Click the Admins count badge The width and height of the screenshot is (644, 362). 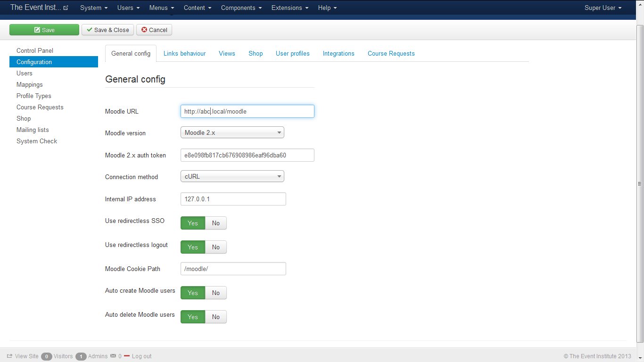coord(81,356)
